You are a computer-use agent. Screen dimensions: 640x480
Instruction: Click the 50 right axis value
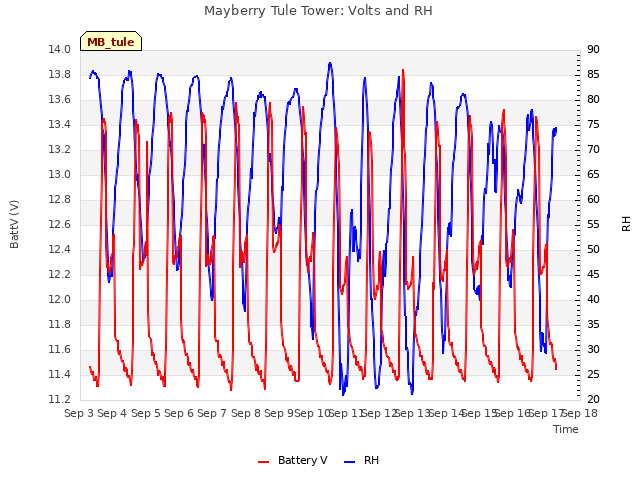593,249
